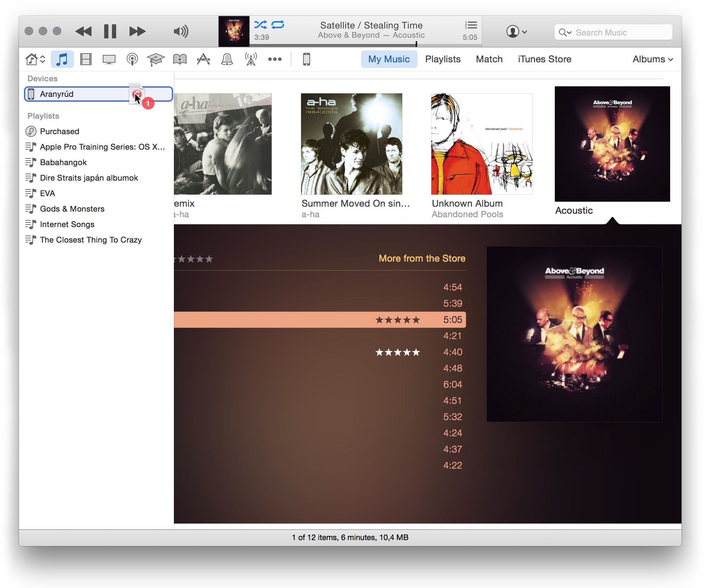Viewport: 704px width, 588px height.
Task: Open the EVA playlist
Action: point(96,193)
